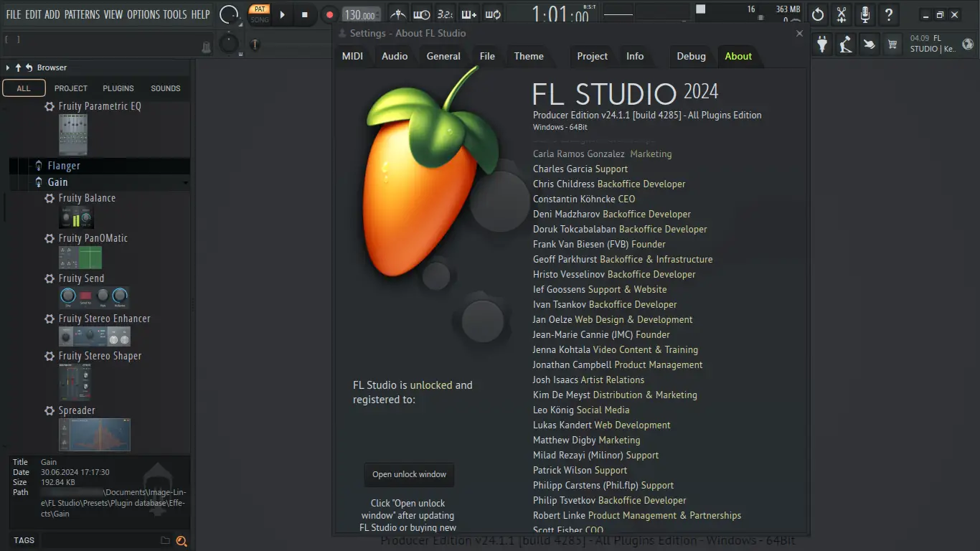Open the gear icon beside Fruity Parametric EQ
This screenshot has width=980, height=551.
click(x=50, y=106)
